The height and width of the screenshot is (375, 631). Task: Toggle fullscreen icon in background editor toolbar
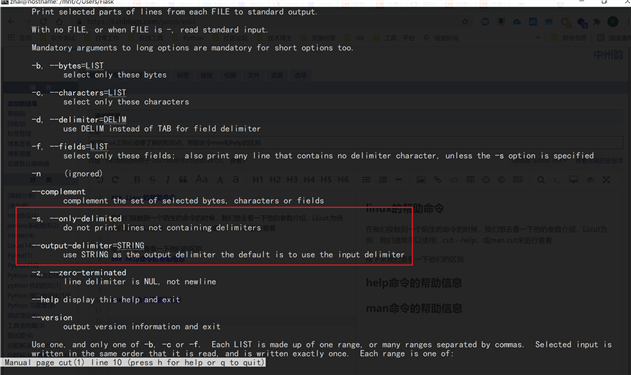(x=606, y=180)
